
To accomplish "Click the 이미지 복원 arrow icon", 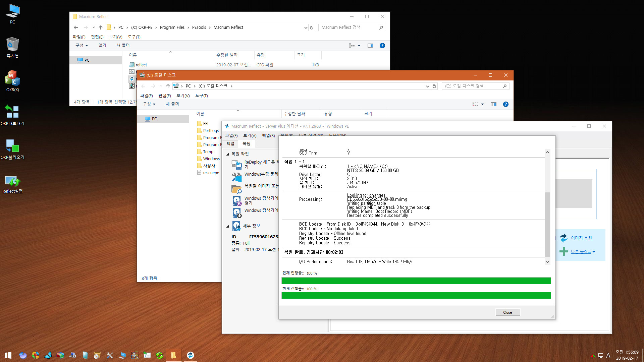I will tap(564, 238).
